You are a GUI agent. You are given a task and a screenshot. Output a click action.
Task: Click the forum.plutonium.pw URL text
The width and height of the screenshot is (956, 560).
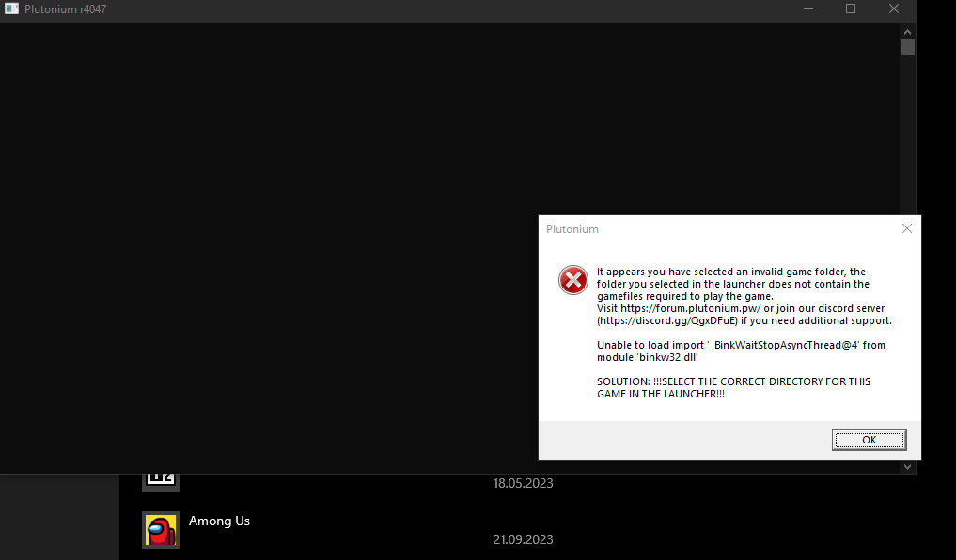(x=690, y=308)
